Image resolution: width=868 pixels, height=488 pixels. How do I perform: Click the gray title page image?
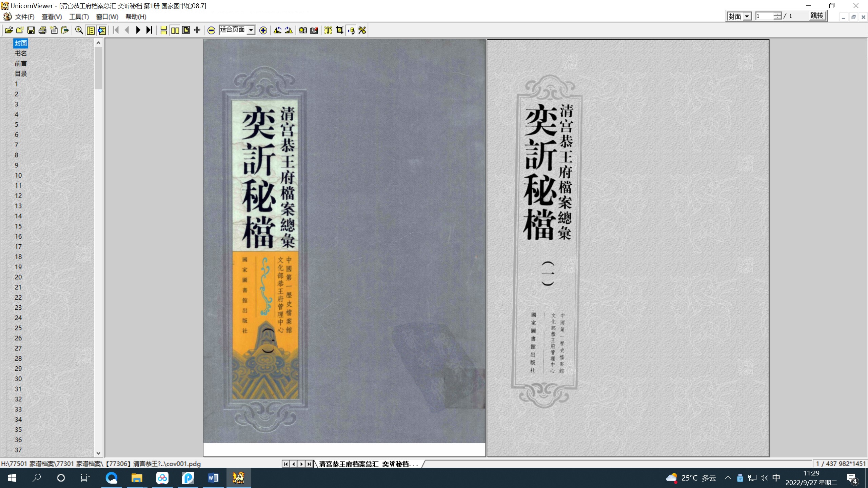[628, 248]
